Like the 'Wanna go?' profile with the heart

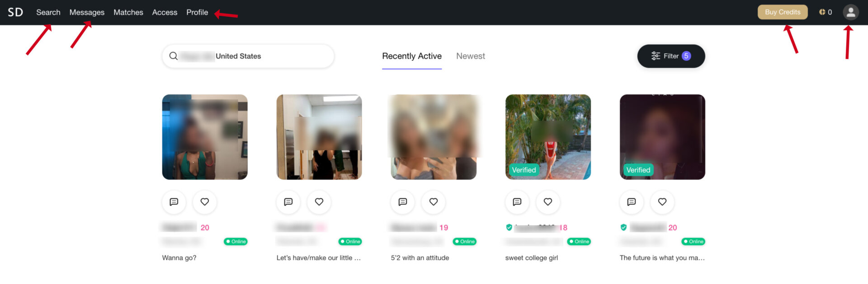point(205,202)
